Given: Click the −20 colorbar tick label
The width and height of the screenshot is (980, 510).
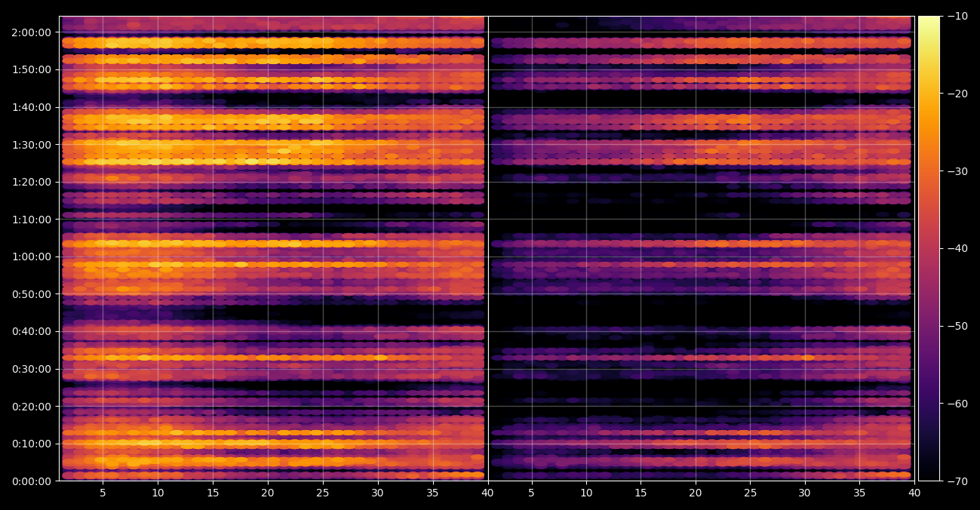Looking at the screenshot, I should (x=957, y=94).
